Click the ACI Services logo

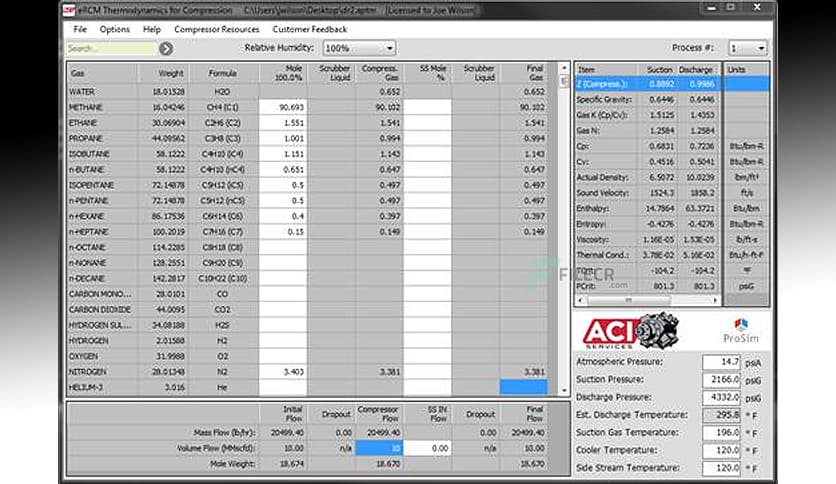coord(631,331)
